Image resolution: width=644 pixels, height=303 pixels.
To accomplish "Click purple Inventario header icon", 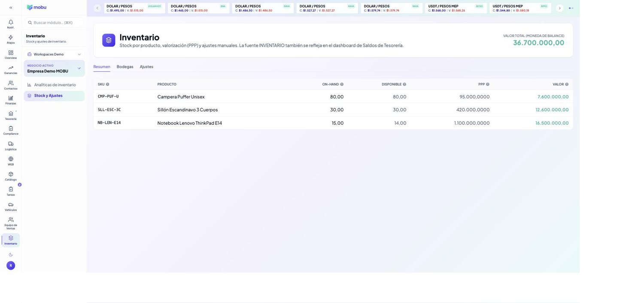I will pyautogui.click(x=109, y=40).
